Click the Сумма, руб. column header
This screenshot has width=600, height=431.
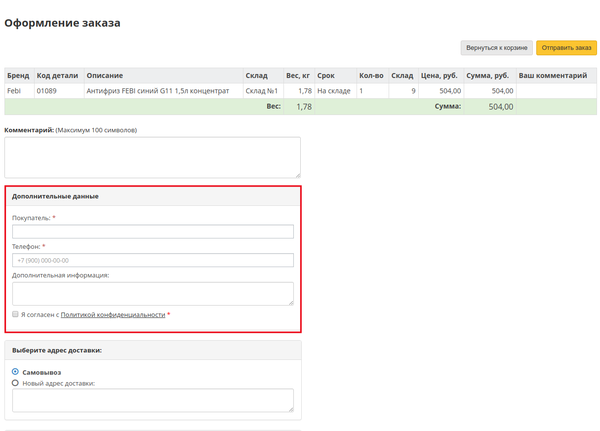tap(488, 76)
